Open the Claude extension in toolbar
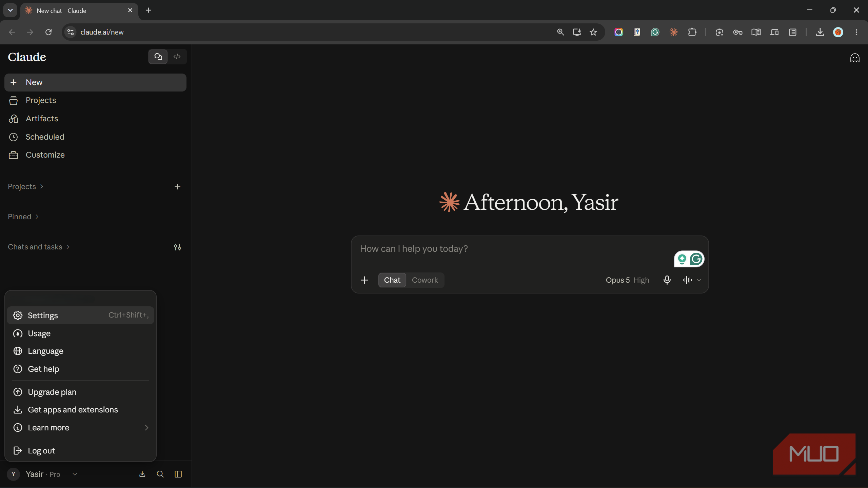Viewport: 868px width, 488px height. (x=673, y=32)
